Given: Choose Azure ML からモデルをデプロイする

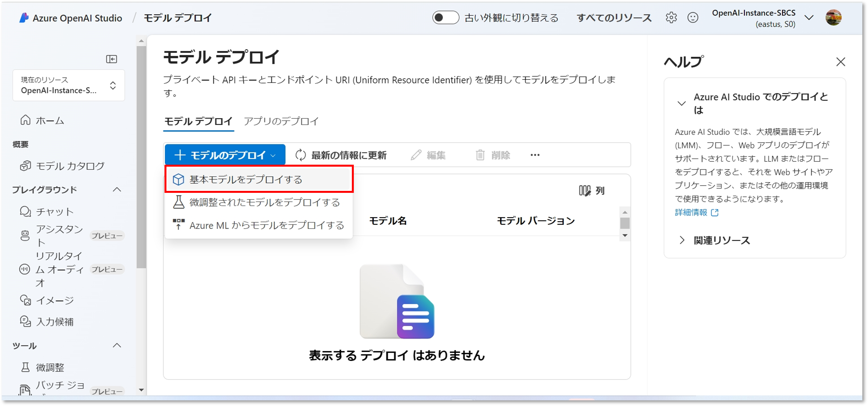Looking at the screenshot, I should click(259, 225).
